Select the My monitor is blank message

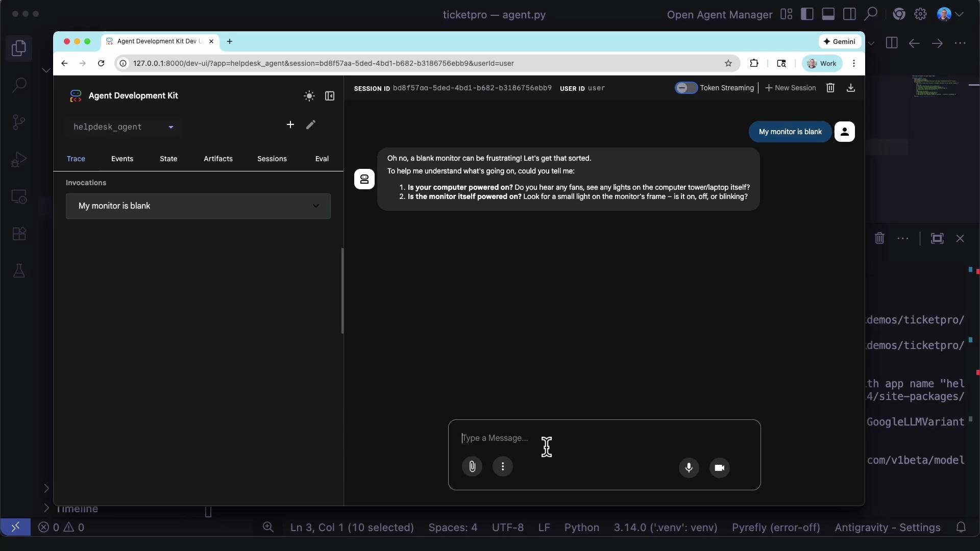click(x=790, y=132)
